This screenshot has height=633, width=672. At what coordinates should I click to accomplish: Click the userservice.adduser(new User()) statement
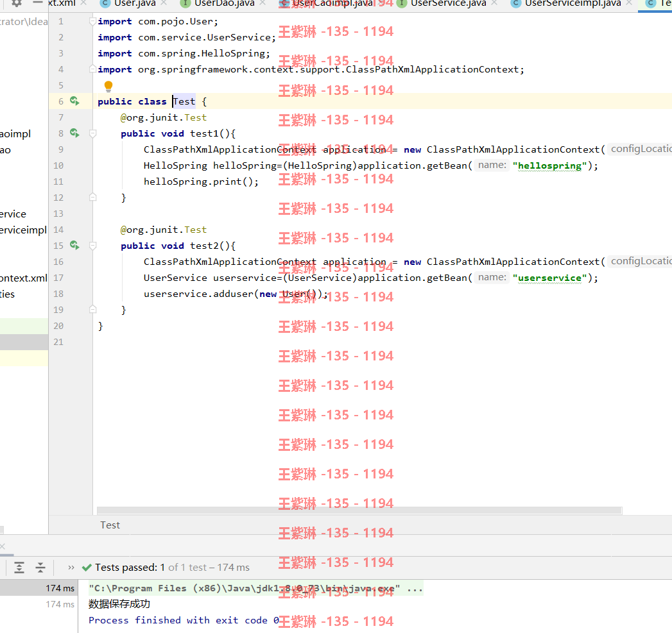pos(236,294)
